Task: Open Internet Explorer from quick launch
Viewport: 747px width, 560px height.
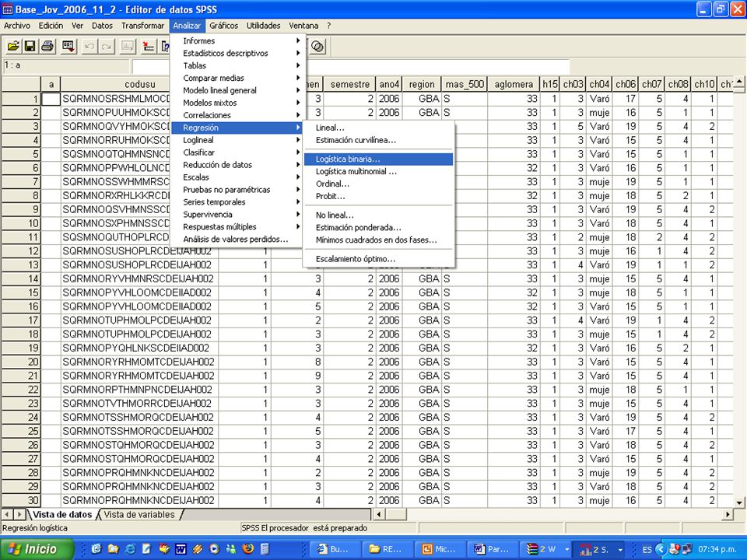Action: pos(130,549)
